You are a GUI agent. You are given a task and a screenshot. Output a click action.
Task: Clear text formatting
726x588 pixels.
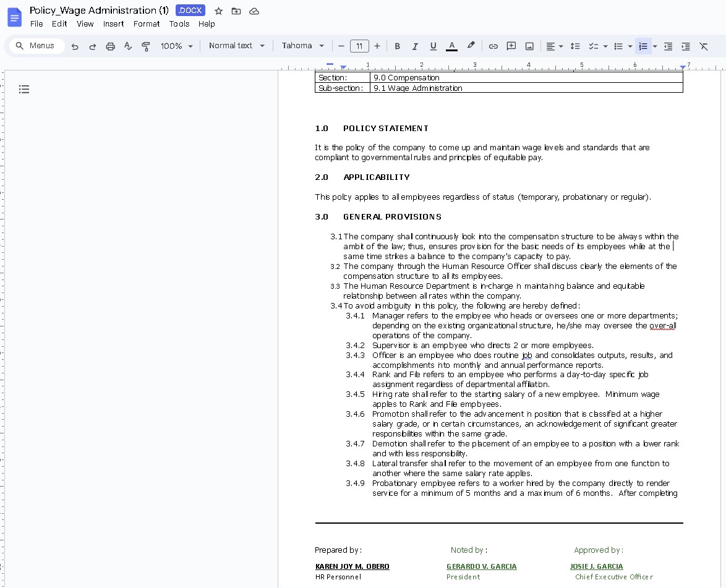tap(704, 46)
